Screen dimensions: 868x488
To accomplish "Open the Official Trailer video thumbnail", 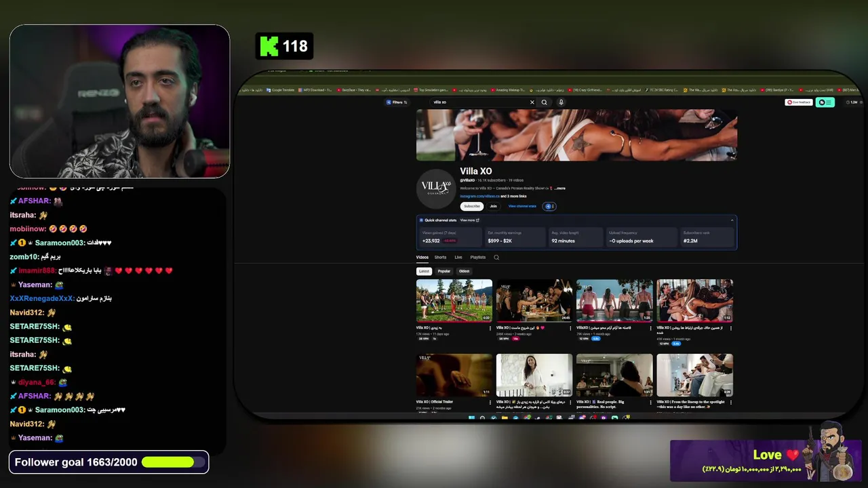I will [454, 375].
